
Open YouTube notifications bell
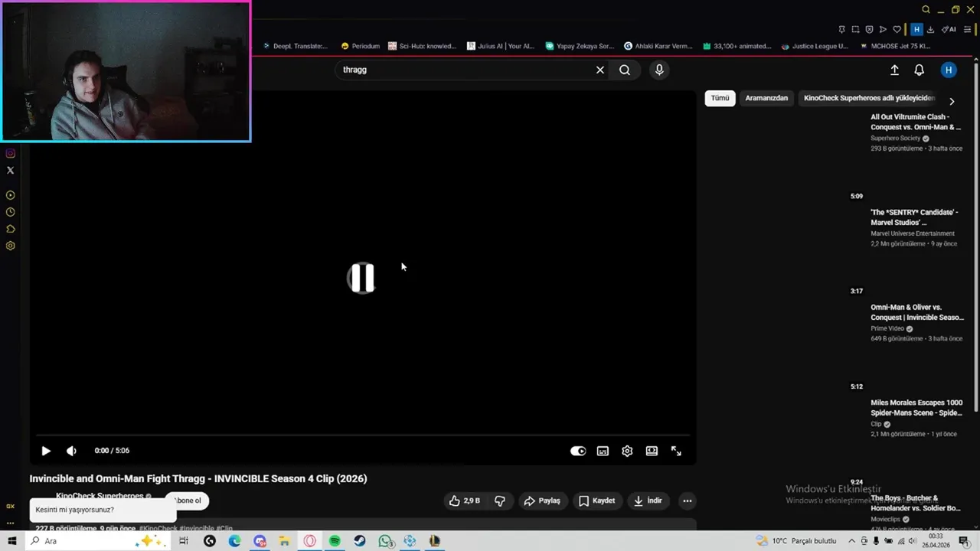[x=920, y=70]
